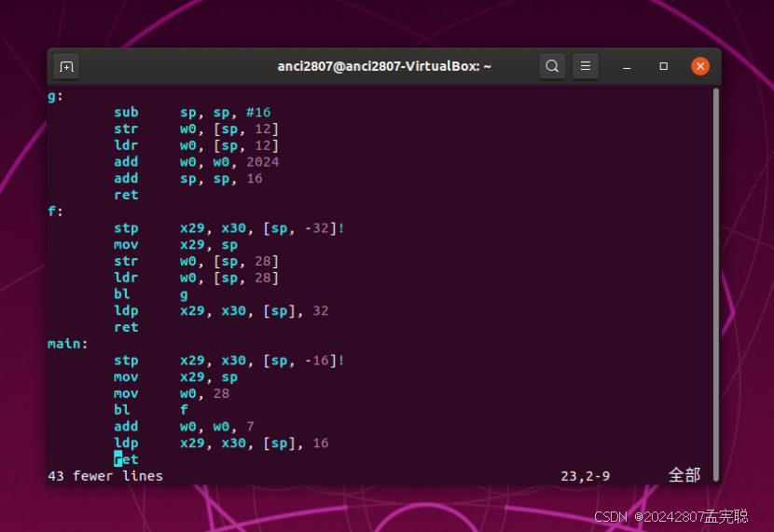Click the terminal vertical scrollbar

point(716,283)
